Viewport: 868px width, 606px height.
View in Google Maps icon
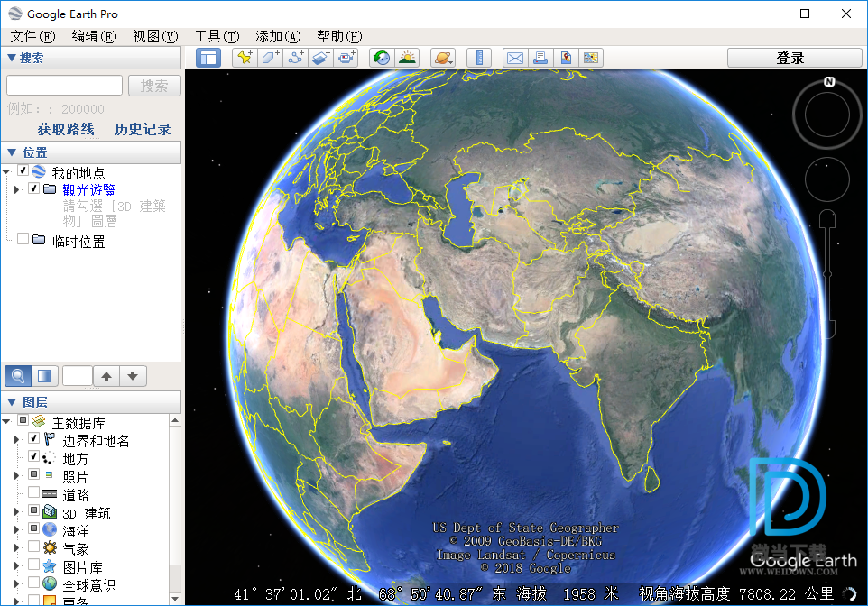[x=591, y=58]
